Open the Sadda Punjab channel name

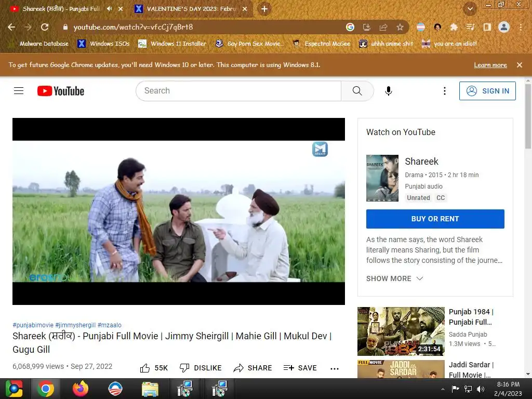468,334
